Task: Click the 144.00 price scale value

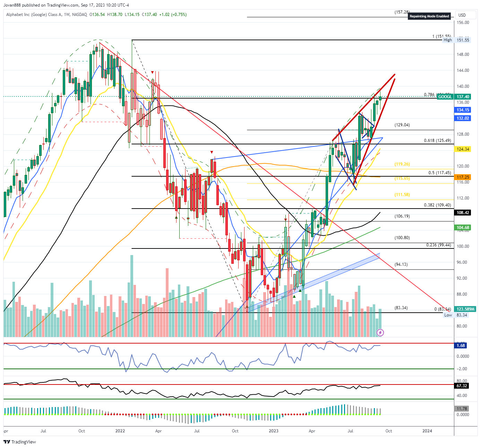Action: tap(463, 70)
